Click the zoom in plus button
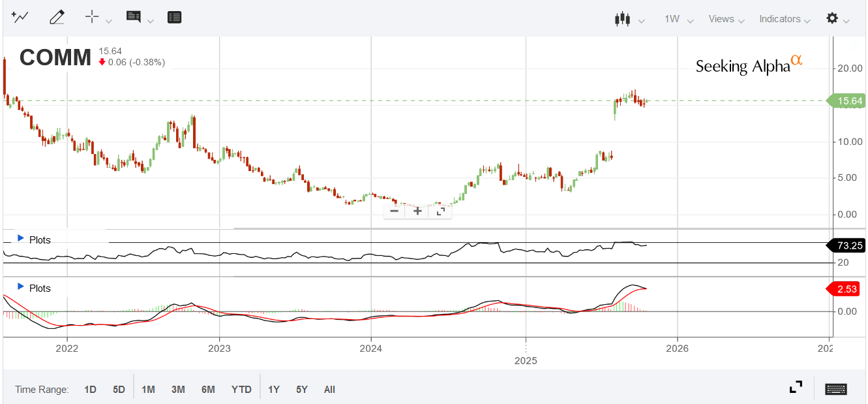868x404 pixels. 417,211
